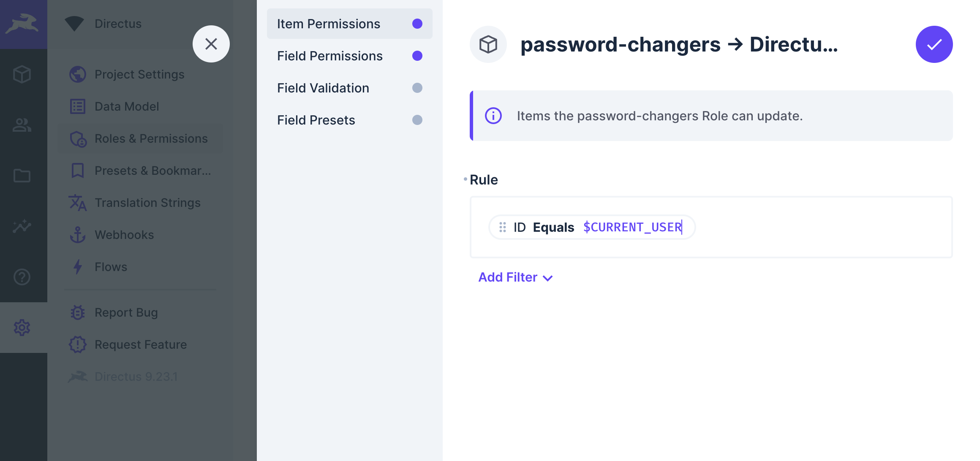Open the Insights chart icon

(22, 226)
